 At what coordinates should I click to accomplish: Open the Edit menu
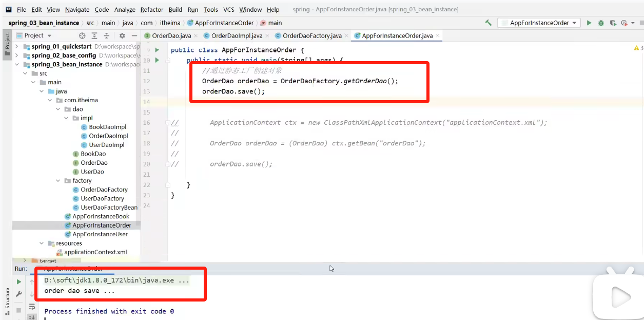[x=36, y=9]
